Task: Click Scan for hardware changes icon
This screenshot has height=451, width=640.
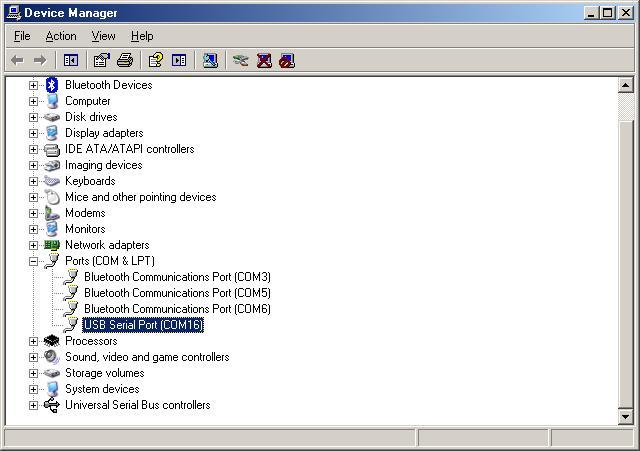Action: point(210,61)
